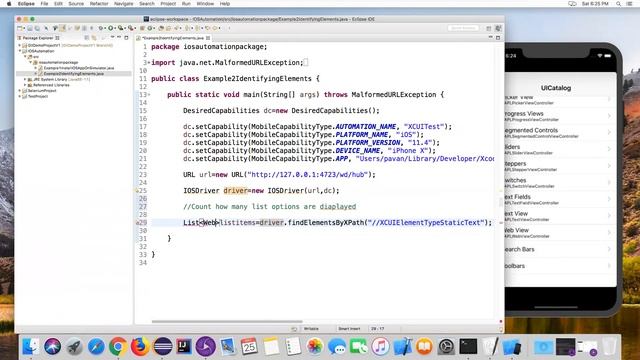Click the editor horizontal scrollbar
This screenshot has height=360, width=640.
pyautogui.click(x=227, y=322)
